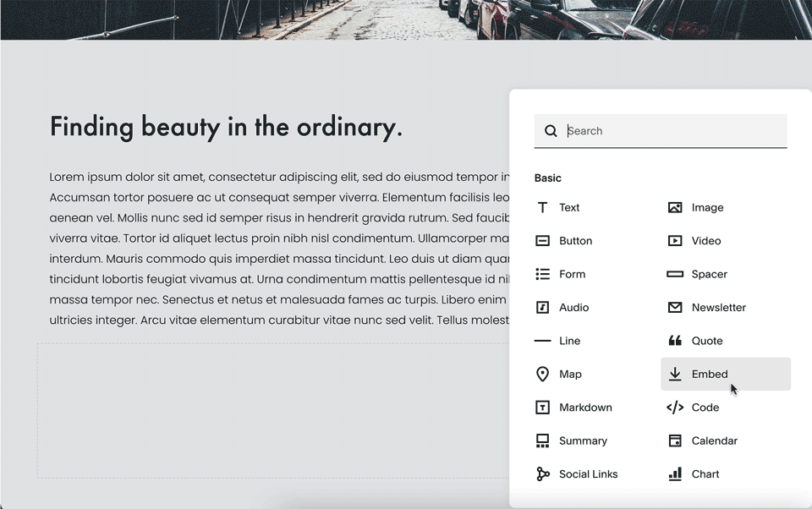Click the Form block icon
Image resolution: width=812 pixels, height=509 pixels.
pyautogui.click(x=542, y=274)
